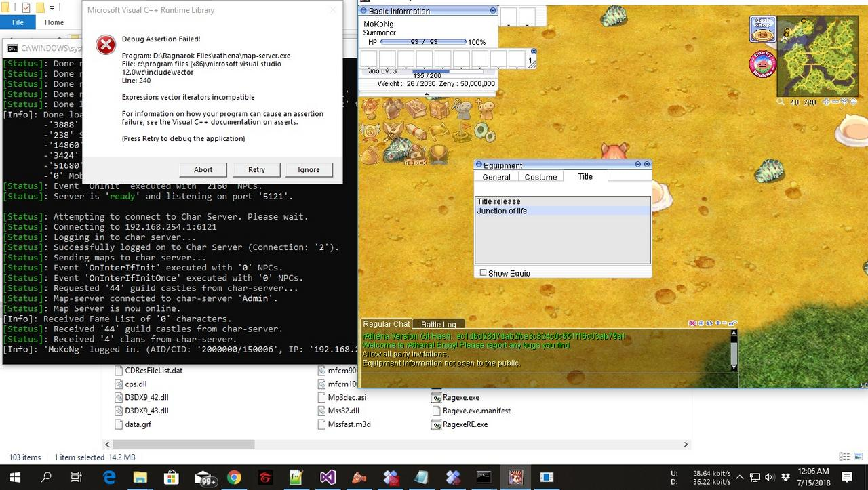Open the Cash Shop
The image size is (868, 490).
(x=762, y=27)
